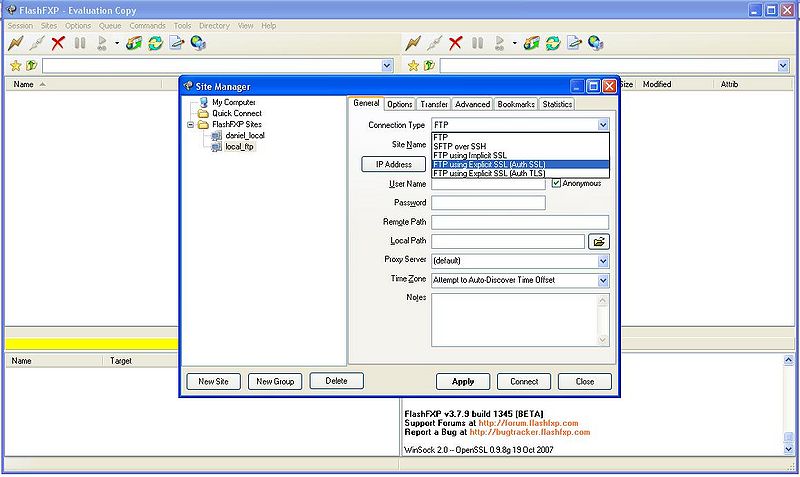Screen dimensions: 800x477
Task: Click the pause icon in right toolbar
Action: tap(477, 43)
